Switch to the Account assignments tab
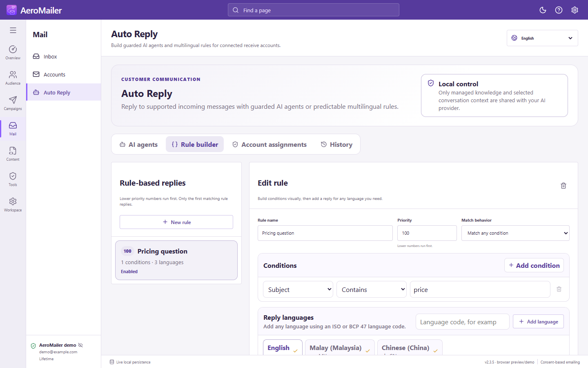Image resolution: width=588 pixels, height=368 pixels. [269, 144]
